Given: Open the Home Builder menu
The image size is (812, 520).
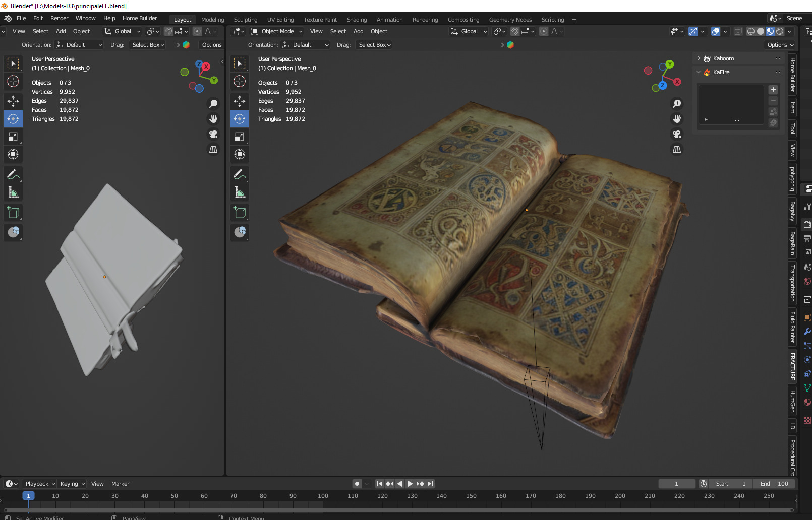Looking at the screenshot, I should (x=140, y=18).
